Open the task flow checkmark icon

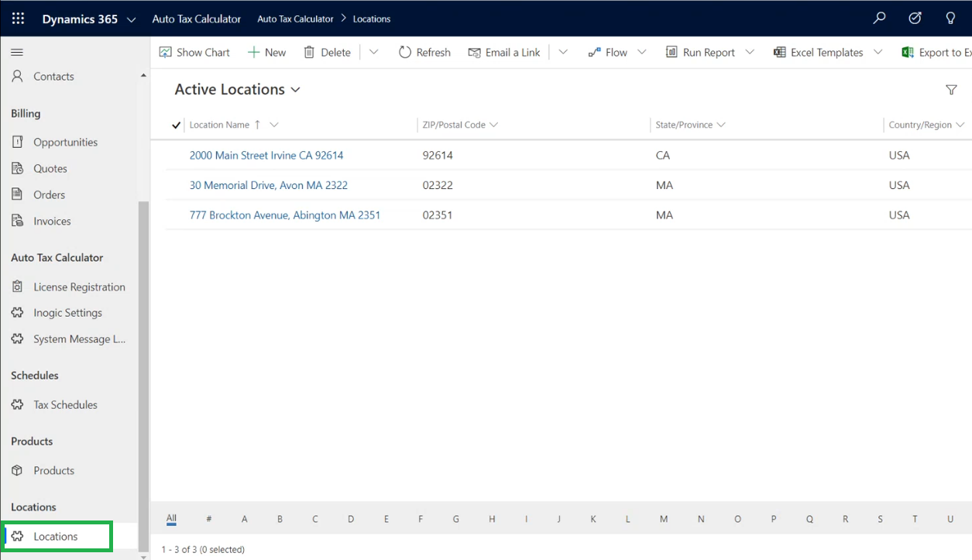click(915, 18)
